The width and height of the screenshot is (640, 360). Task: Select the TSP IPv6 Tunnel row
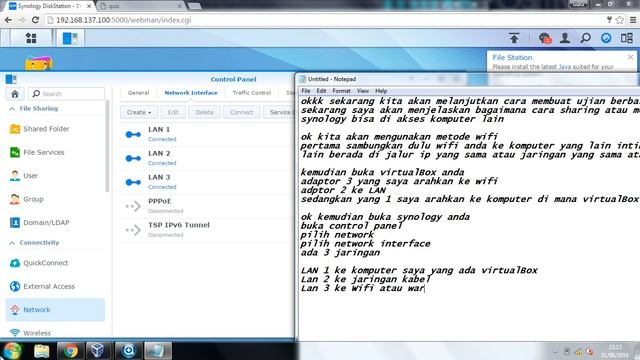pyautogui.click(x=207, y=229)
